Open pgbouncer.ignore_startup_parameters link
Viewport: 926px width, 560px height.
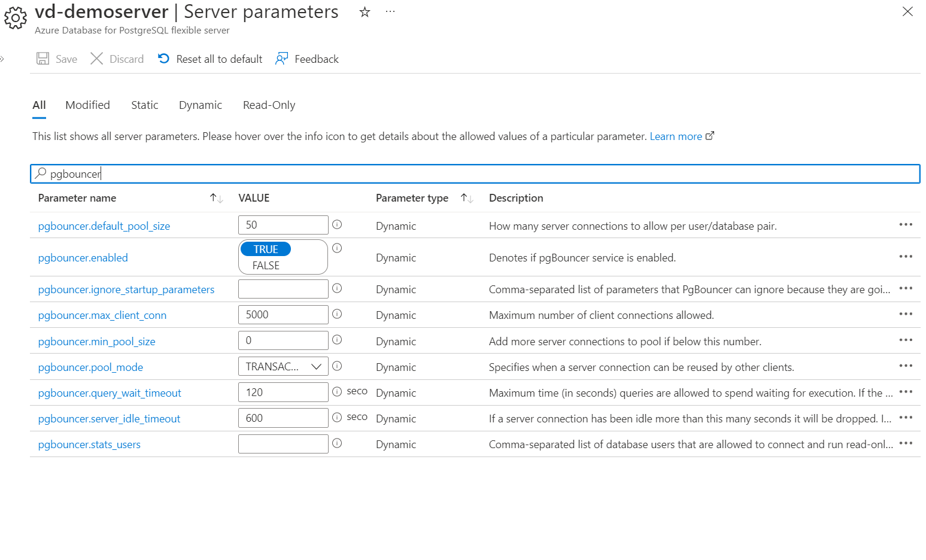coord(126,289)
